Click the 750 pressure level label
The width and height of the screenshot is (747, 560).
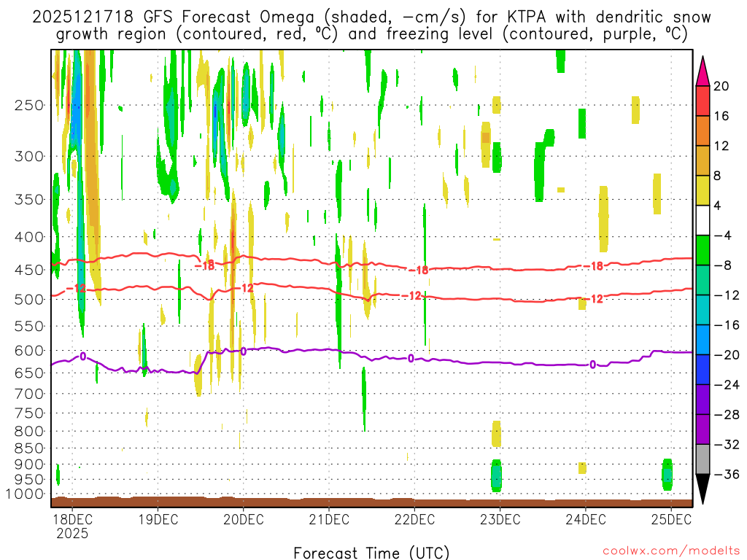pyautogui.click(x=29, y=413)
